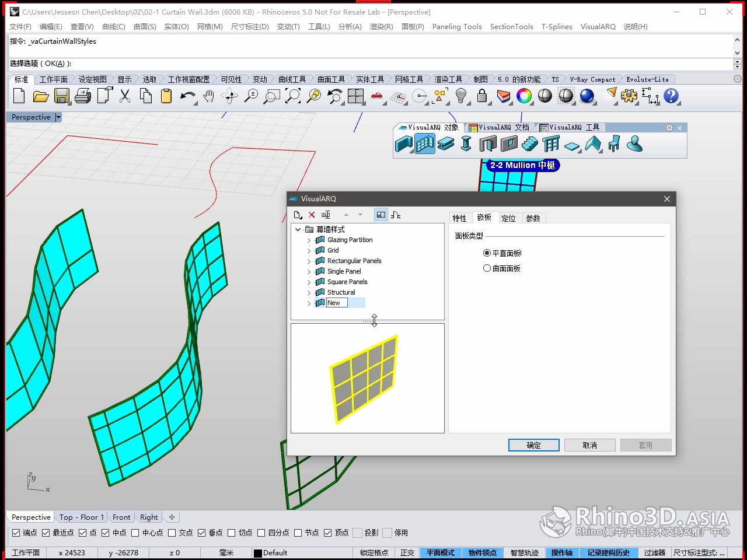Toggle the 顶点 osnap checkbox
Image resolution: width=747 pixels, height=560 pixels.
pos(328,533)
